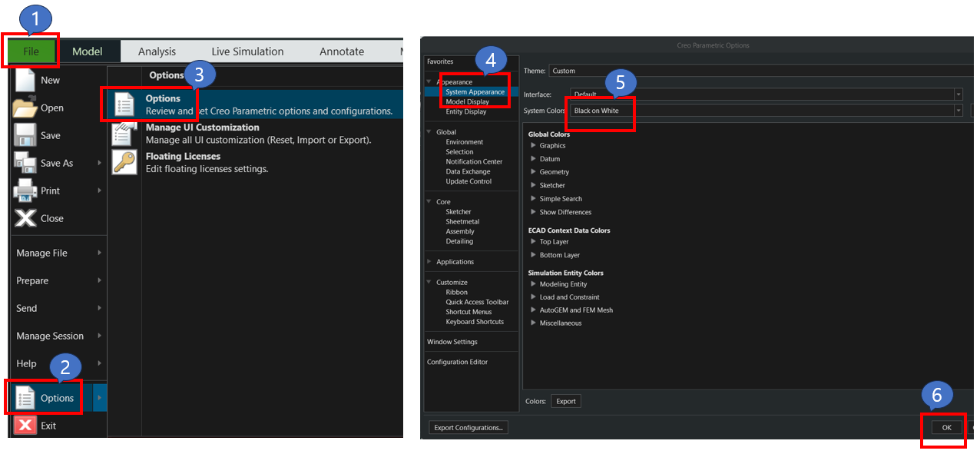Open the Send submenu
Screen dimensions: 980x454
click(x=58, y=308)
